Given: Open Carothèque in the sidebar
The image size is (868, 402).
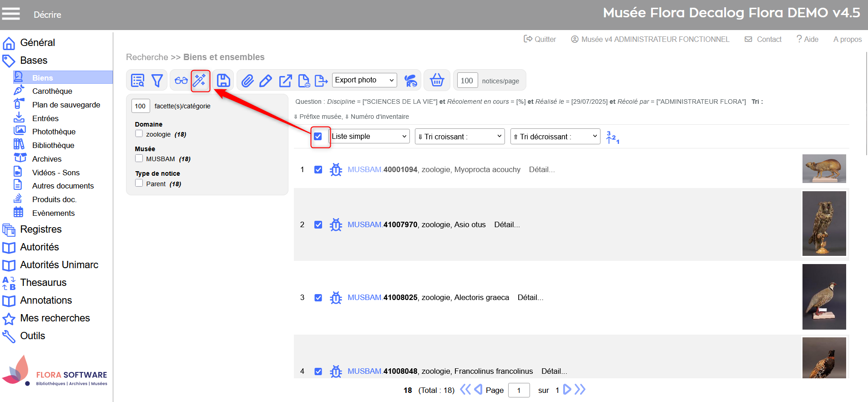Looking at the screenshot, I should coord(52,91).
